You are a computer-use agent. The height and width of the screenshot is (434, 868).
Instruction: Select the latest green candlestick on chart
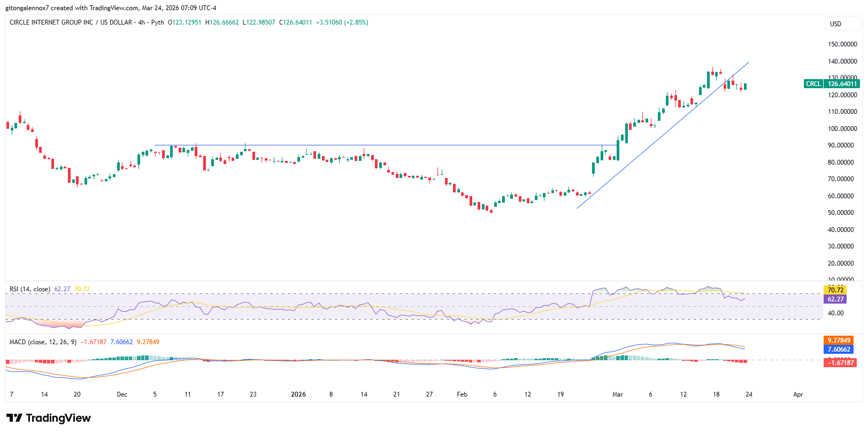(745, 86)
